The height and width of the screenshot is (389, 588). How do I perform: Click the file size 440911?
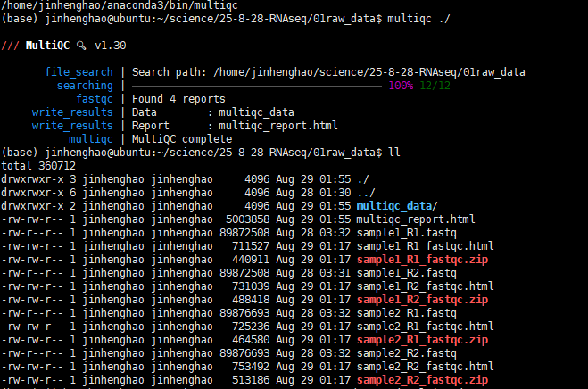(251, 260)
